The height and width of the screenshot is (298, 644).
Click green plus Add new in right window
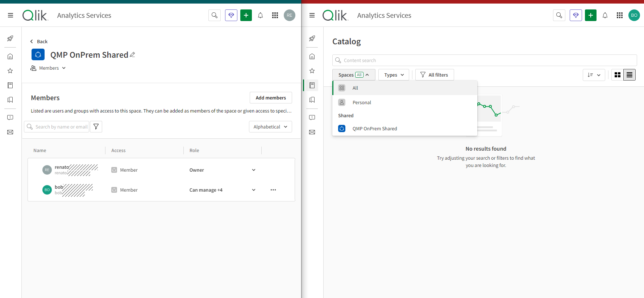tap(591, 15)
